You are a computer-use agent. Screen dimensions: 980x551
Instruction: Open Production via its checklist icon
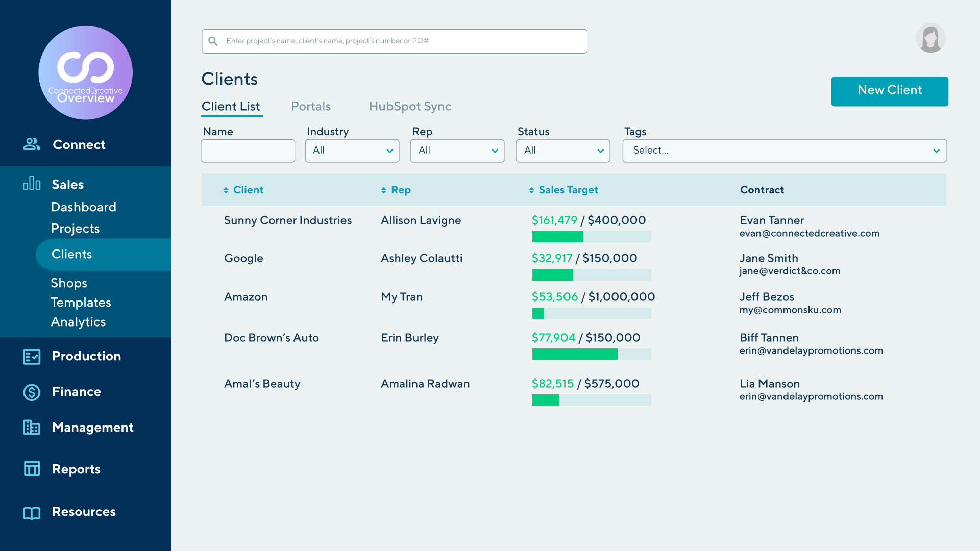coord(32,357)
